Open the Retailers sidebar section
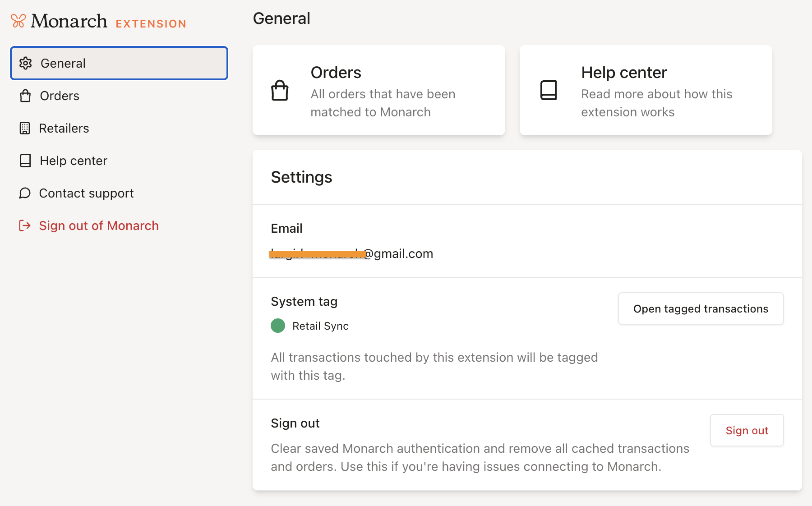 (64, 128)
